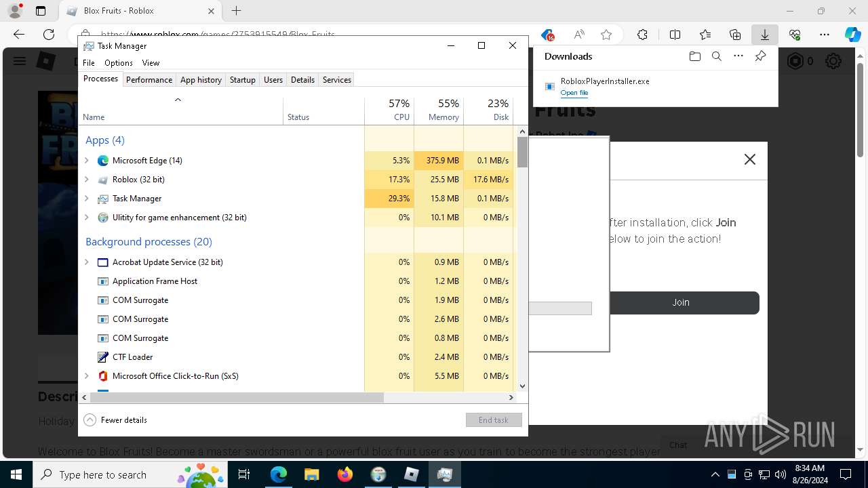
Task: Open File Explorer from taskbar
Action: pyautogui.click(x=311, y=474)
